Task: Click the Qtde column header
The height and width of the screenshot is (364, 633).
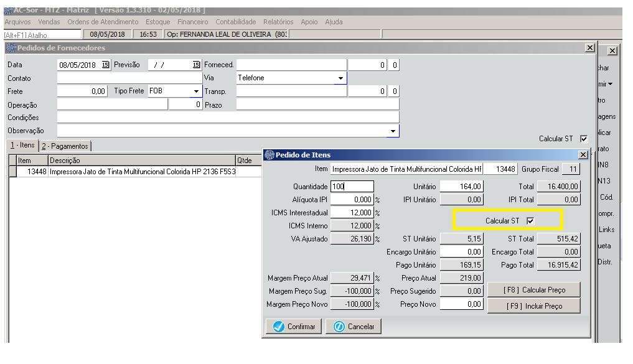Action: (249, 161)
